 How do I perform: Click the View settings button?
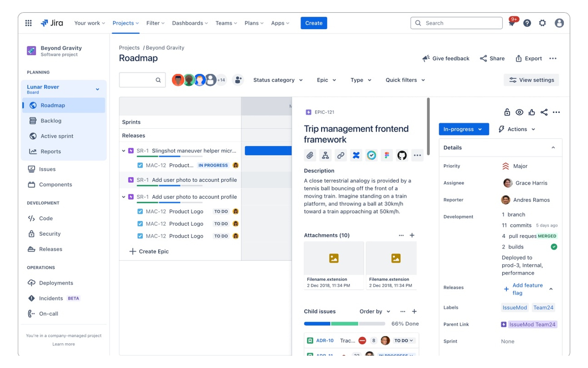(531, 80)
